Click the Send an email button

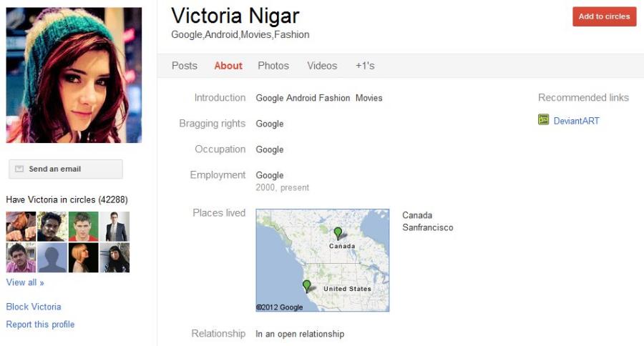66,169
